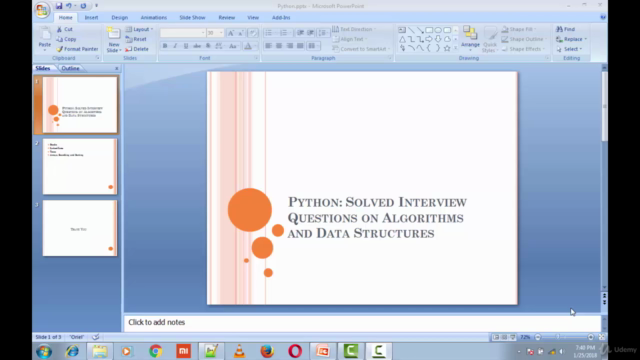The width and height of the screenshot is (640, 360).
Task: Select the Triangle shape
Action: (402, 39)
